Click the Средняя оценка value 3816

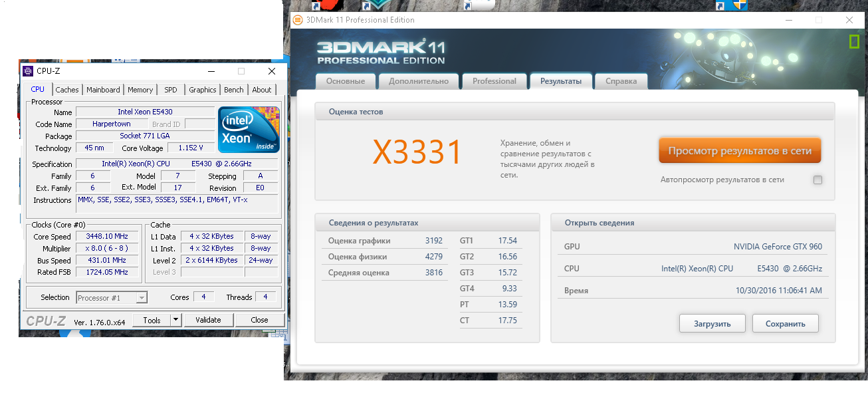point(434,273)
